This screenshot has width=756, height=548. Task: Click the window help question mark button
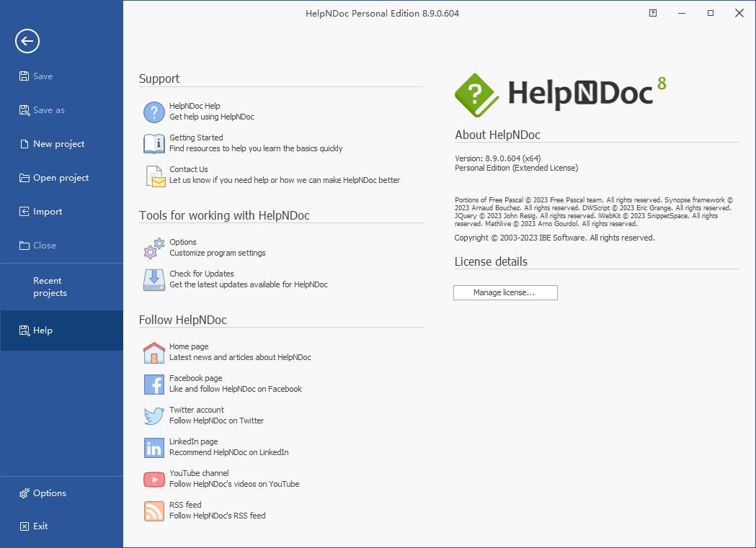[x=652, y=13]
